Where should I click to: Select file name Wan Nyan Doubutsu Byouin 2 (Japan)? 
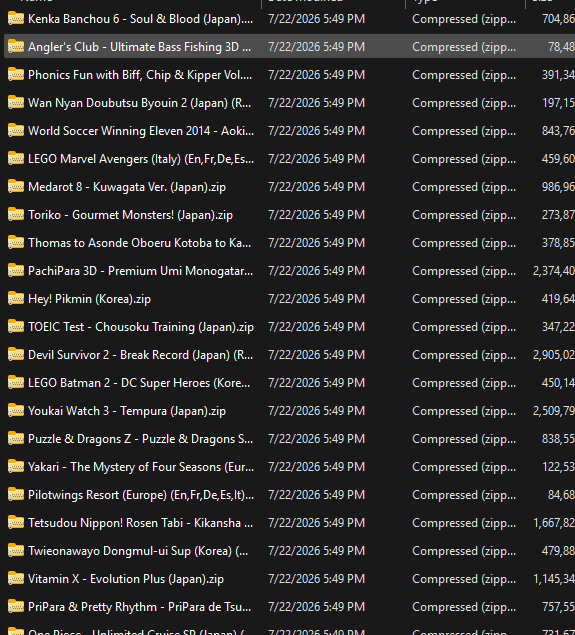140,103
